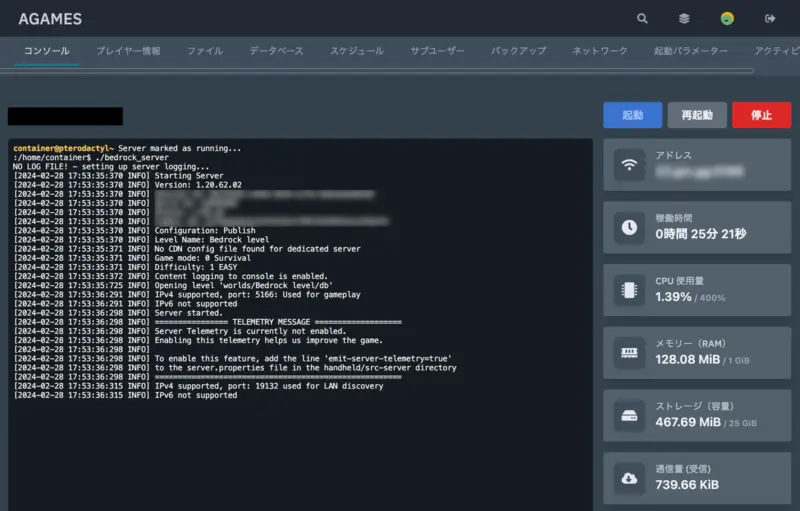Open the プレイヤー情報 tab

coord(128,51)
